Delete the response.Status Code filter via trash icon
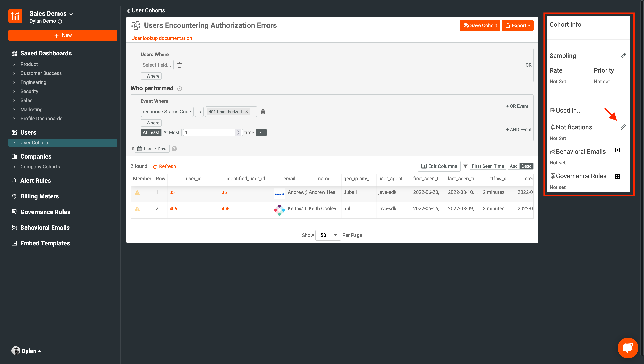 pyautogui.click(x=263, y=112)
